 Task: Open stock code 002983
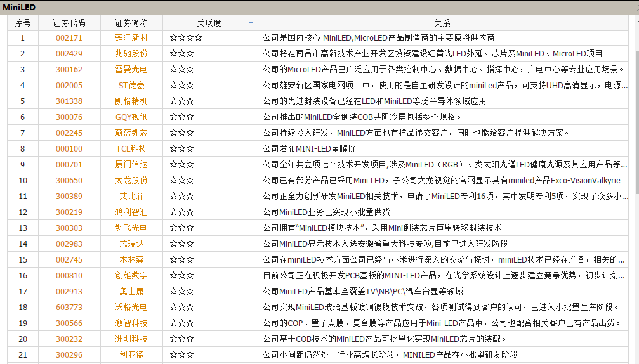tap(69, 244)
